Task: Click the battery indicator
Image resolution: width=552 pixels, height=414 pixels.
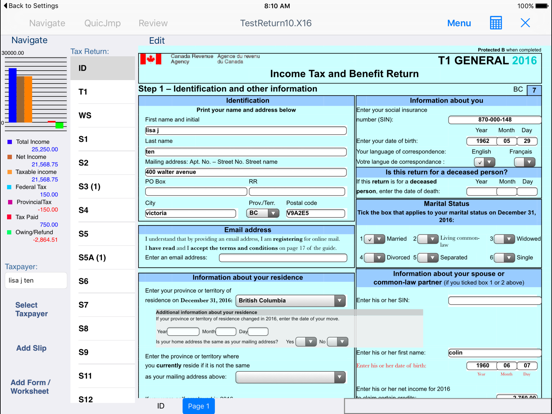Action: (541, 6)
